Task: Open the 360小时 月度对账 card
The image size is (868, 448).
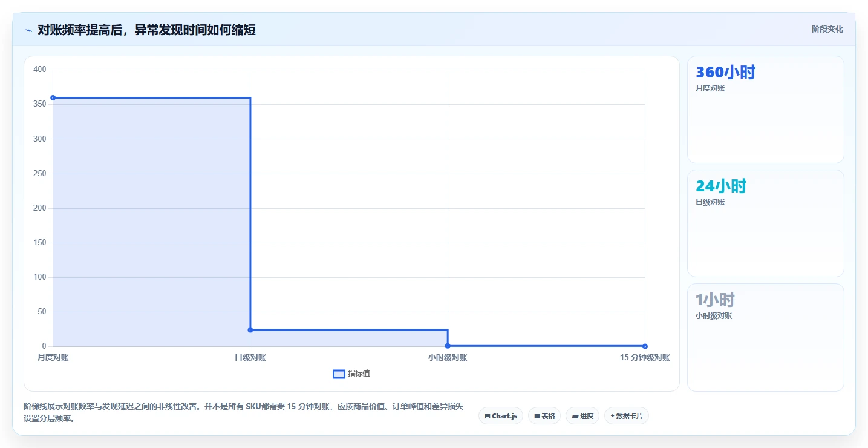Action: (765, 110)
